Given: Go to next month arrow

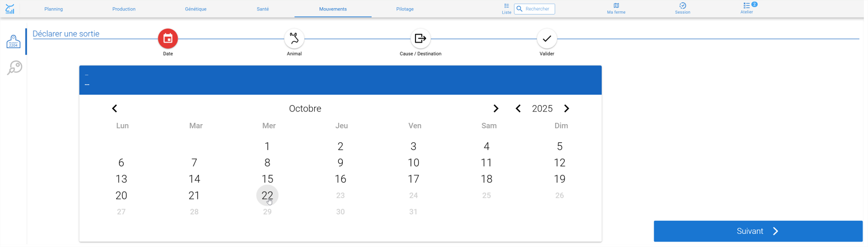Looking at the screenshot, I should (496, 108).
